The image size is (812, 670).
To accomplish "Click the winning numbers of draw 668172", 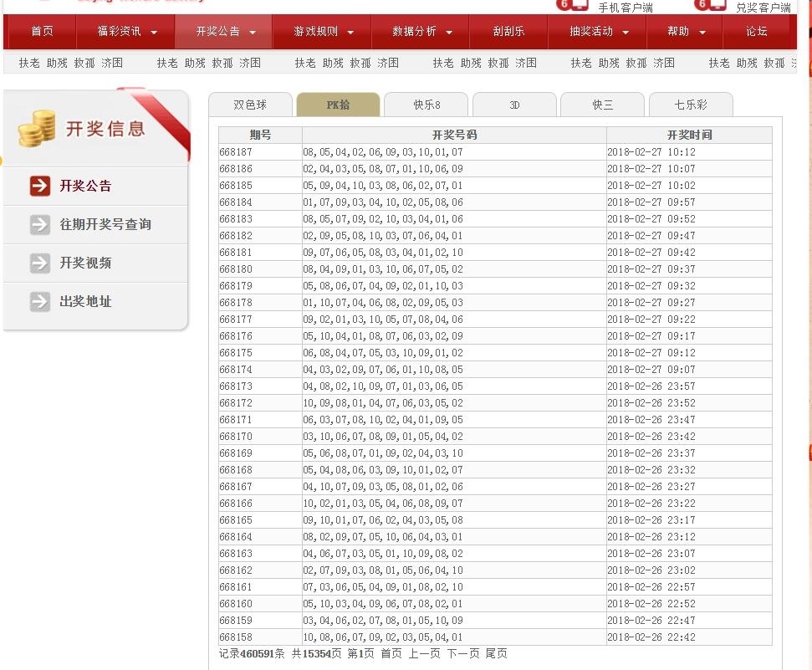I will click(x=383, y=402).
